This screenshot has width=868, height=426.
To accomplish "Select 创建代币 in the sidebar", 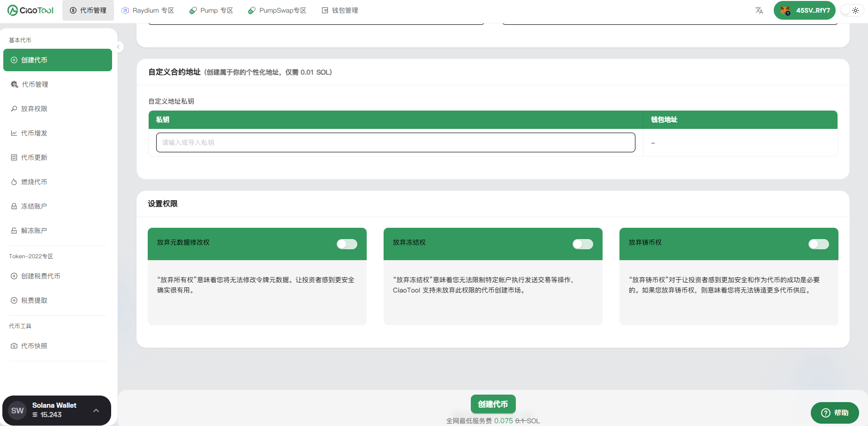I will tap(58, 60).
